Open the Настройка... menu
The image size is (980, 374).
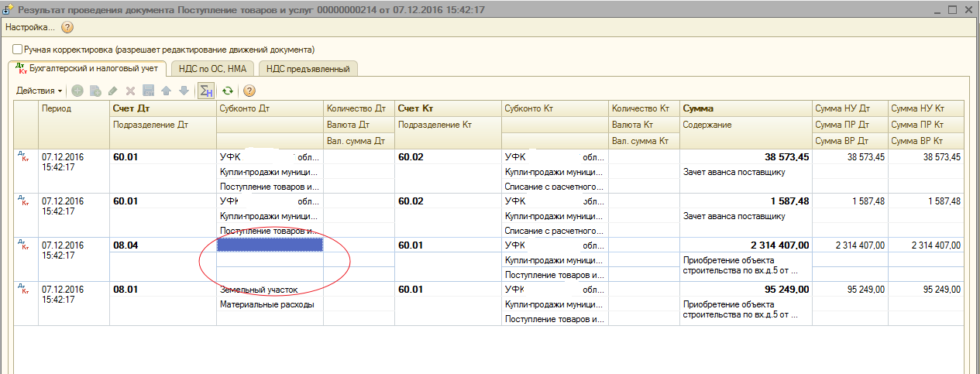(x=30, y=27)
